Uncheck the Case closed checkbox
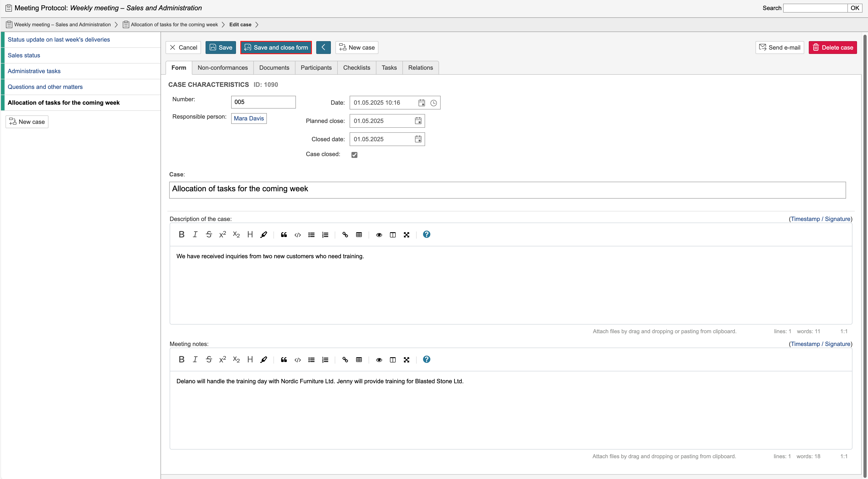Viewport: 868px width, 479px height. point(354,155)
